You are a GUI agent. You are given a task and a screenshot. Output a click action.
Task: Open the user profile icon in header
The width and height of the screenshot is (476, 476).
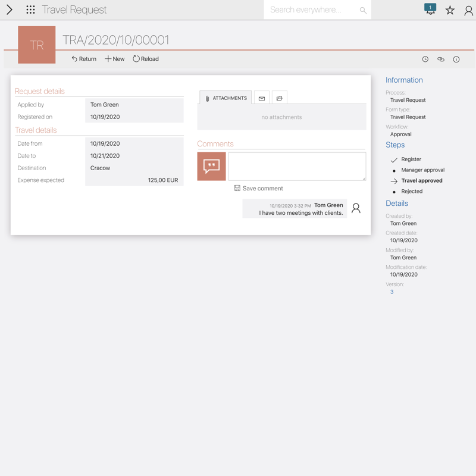click(x=468, y=10)
